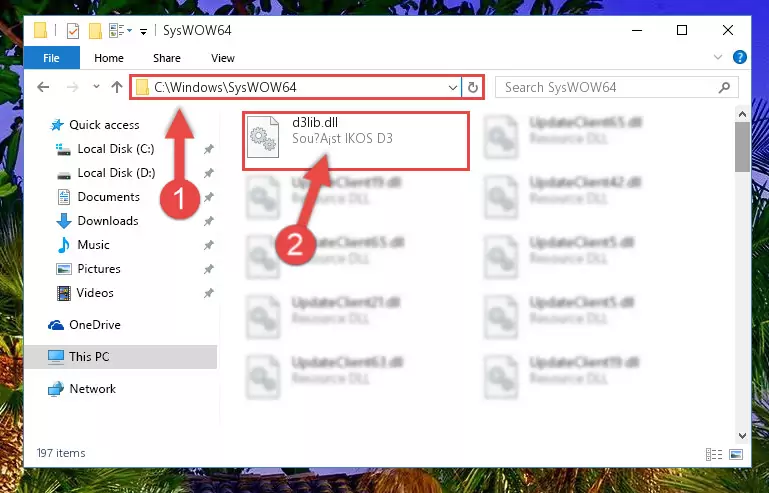Open the address bar history dropdown
The height and width of the screenshot is (493, 769).
coord(452,88)
